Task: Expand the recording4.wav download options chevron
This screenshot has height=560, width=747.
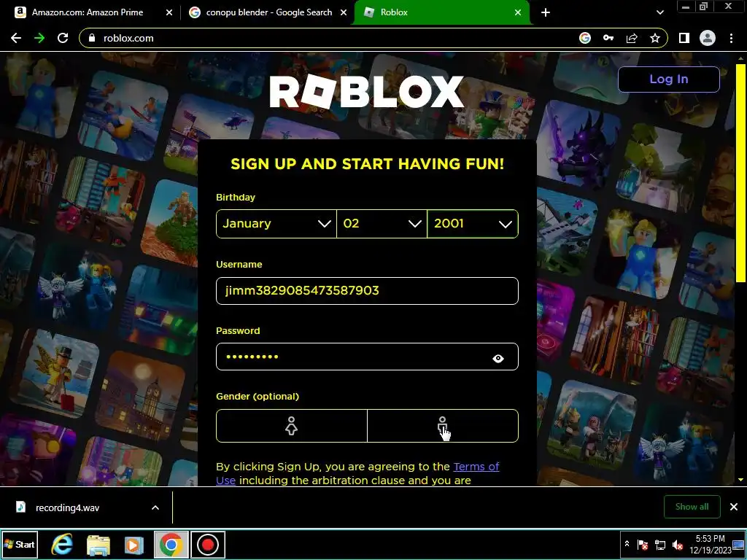Action: pos(155,507)
